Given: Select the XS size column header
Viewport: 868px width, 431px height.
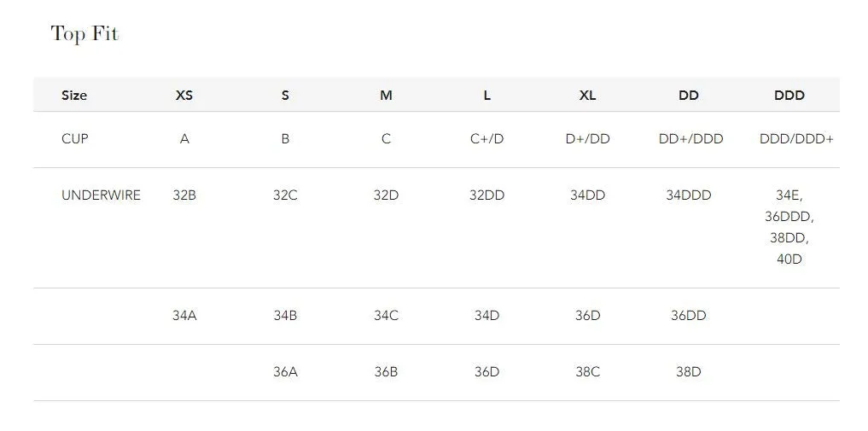Looking at the screenshot, I should click(184, 96).
